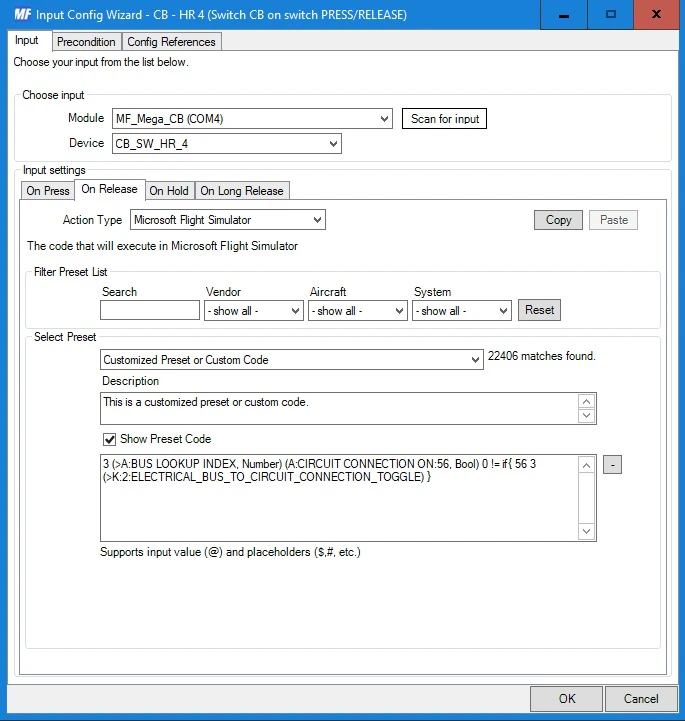685x721 pixels.
Task: Click the MF logo icon in title bar
Action: 23,15
